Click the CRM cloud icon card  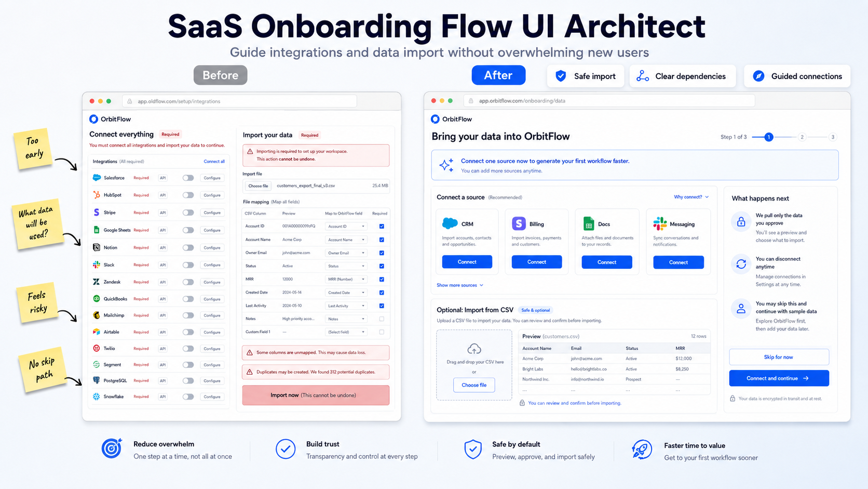click(450, 223)
